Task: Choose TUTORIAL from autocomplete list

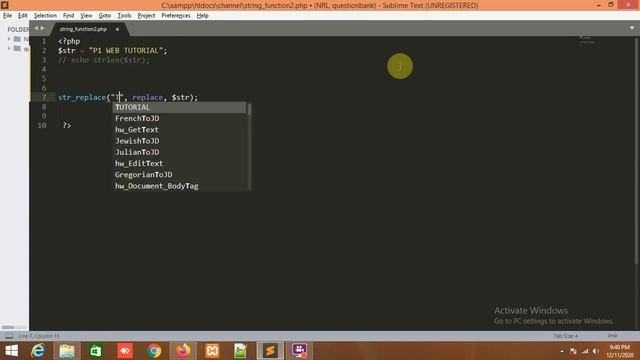Action: pyautogui.click(x=180, y=107)
